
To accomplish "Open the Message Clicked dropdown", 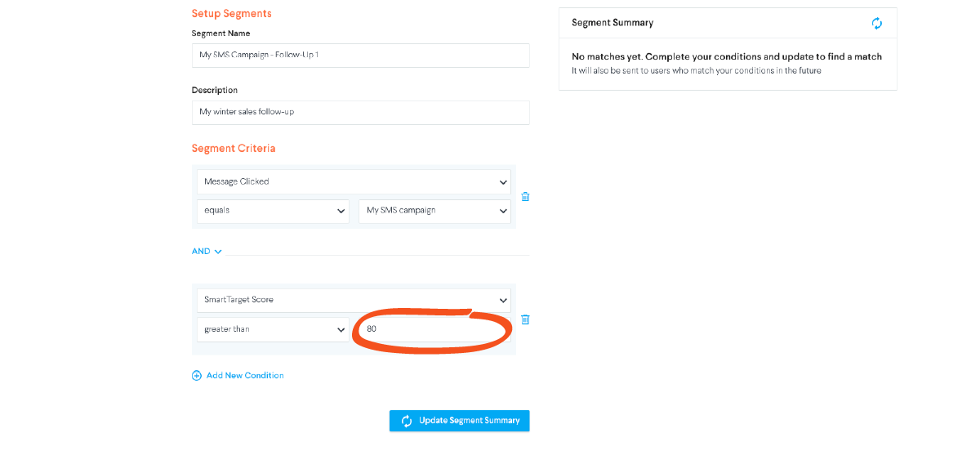I will coord(354,181).
